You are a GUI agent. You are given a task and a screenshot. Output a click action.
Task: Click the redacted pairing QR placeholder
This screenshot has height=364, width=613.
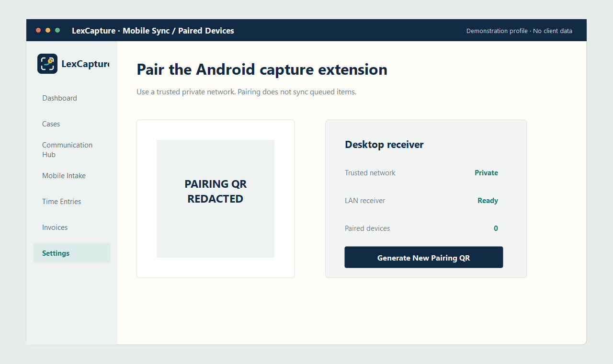(x=216, y=199)
